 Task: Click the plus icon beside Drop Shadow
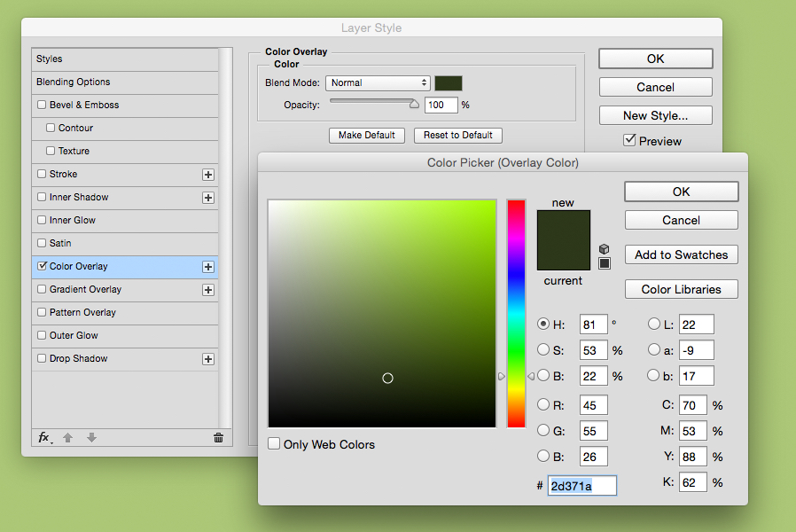coord(207,358)
